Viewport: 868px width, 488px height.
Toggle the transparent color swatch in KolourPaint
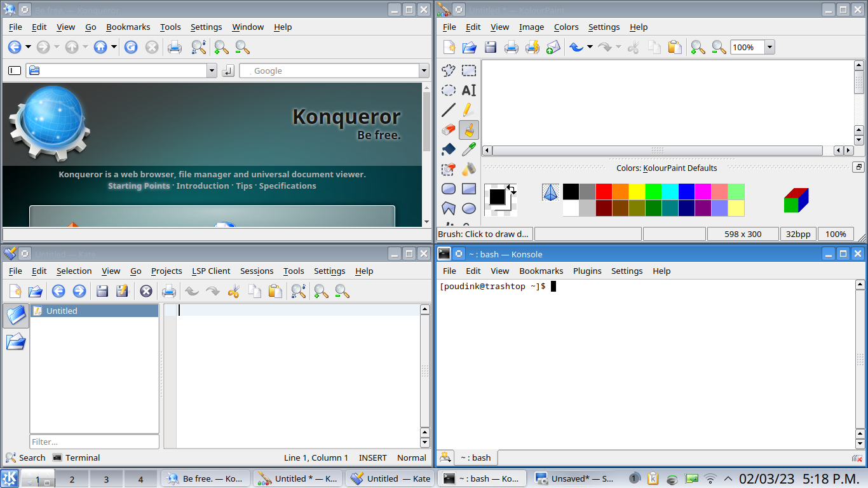click(551, 192)
